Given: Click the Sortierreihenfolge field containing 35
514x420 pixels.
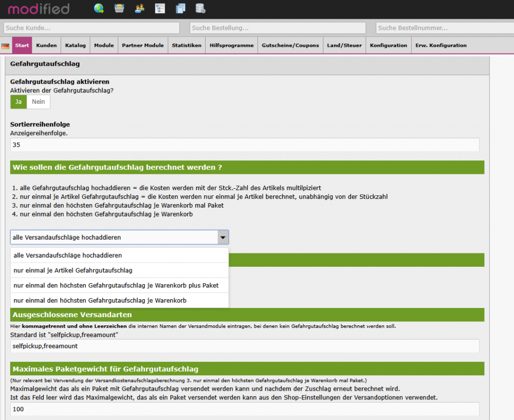Looking at the screenshot, I should point(245,145).
